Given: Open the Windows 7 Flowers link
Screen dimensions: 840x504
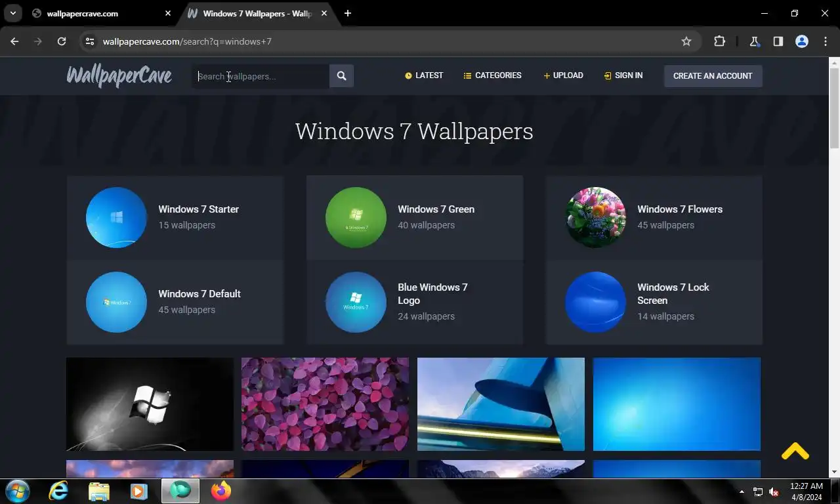Looking at the screenshot, I should [680, 209].
